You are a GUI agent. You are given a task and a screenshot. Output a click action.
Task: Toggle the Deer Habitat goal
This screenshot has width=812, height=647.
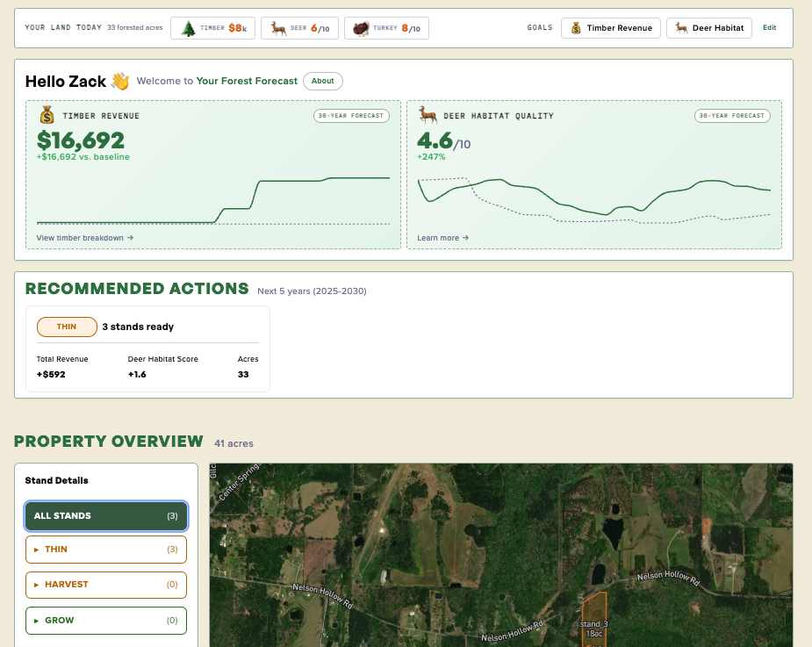[708, 27]
